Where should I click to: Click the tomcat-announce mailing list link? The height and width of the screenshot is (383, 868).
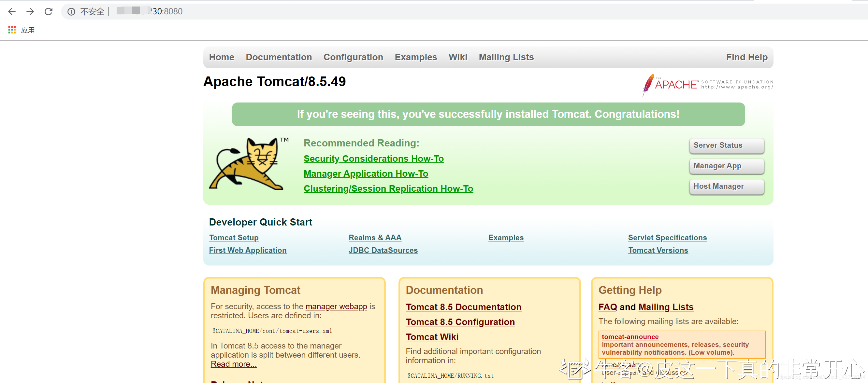coord(630,336)
